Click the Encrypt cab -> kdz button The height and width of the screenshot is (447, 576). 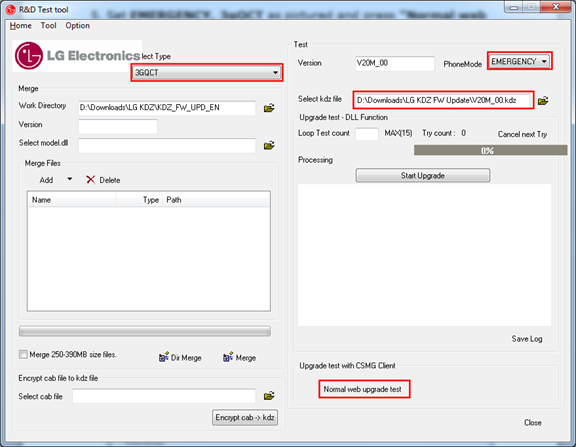(x=245, y=418)
